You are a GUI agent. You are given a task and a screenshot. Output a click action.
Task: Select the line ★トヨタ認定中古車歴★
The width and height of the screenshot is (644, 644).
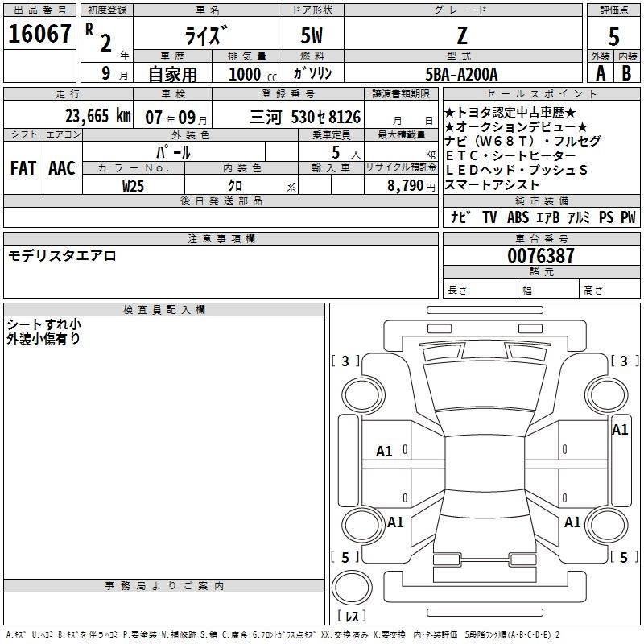pyautogui.click(x=510, y=112)
